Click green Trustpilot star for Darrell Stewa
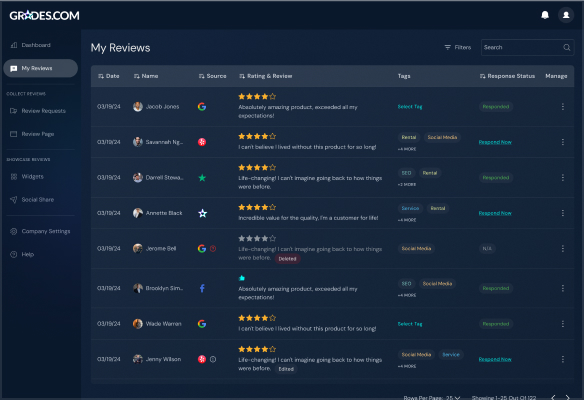 [202, 178]
